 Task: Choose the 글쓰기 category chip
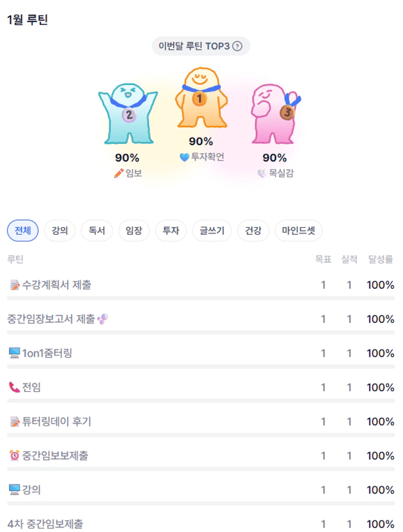(209, 231)
